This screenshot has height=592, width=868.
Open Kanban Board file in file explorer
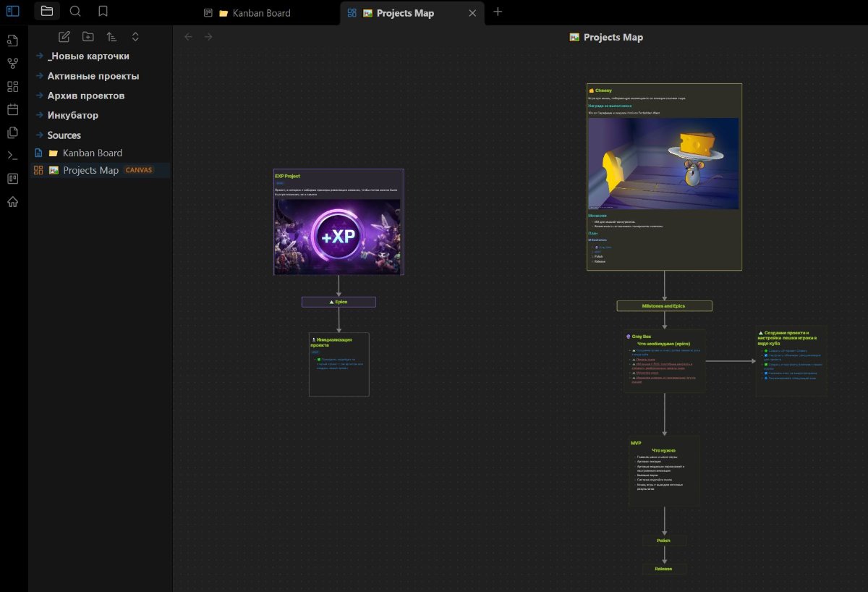coord(92,153)
